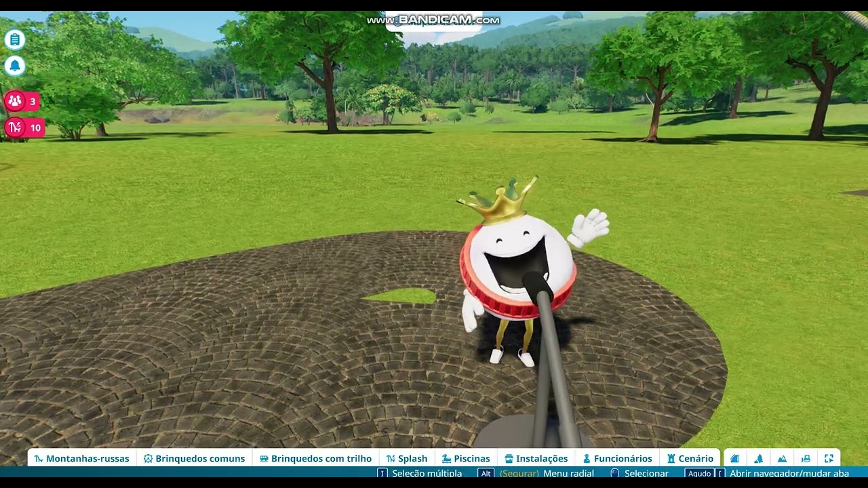This screenshot has width=868, height=488.
Task: Select the mountain terrain tool icon
Action: pyautogui.click(x=782, y=459)
